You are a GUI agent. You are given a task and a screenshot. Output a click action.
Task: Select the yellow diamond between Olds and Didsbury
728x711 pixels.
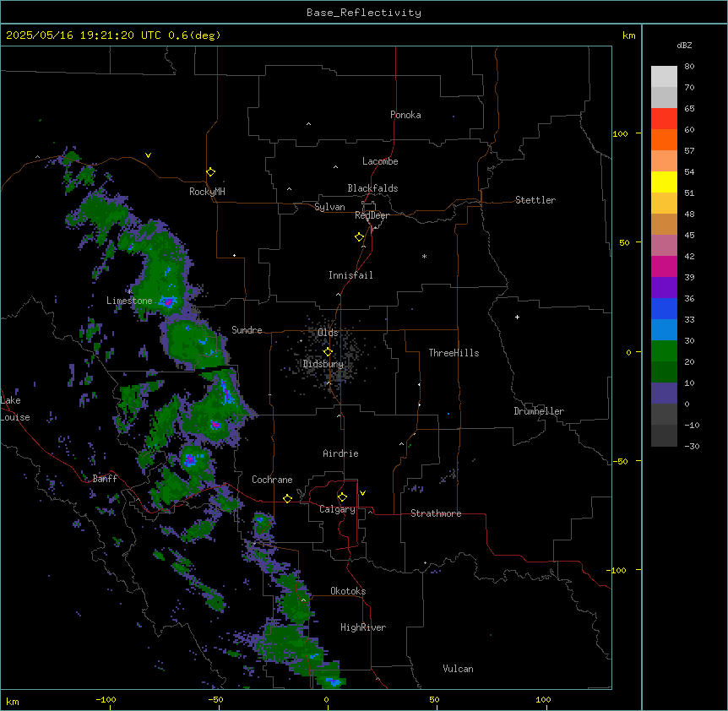[x=328, y=351]
